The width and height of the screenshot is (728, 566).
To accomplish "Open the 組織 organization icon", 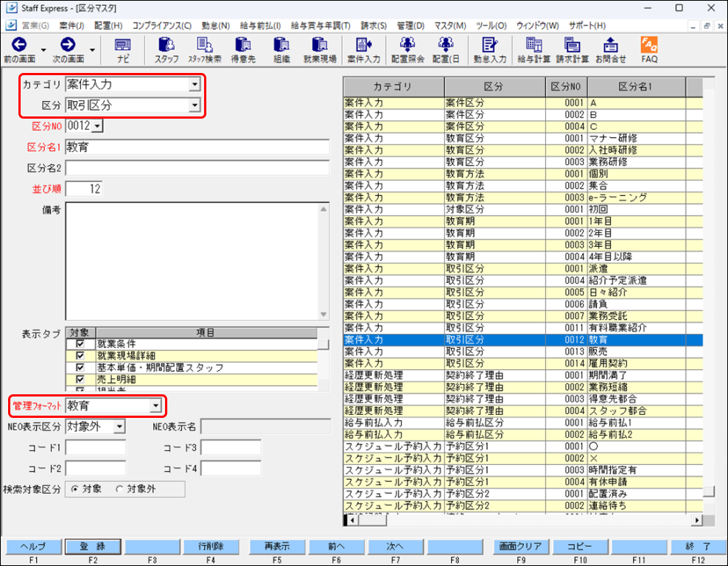I will tap(281, 49).
